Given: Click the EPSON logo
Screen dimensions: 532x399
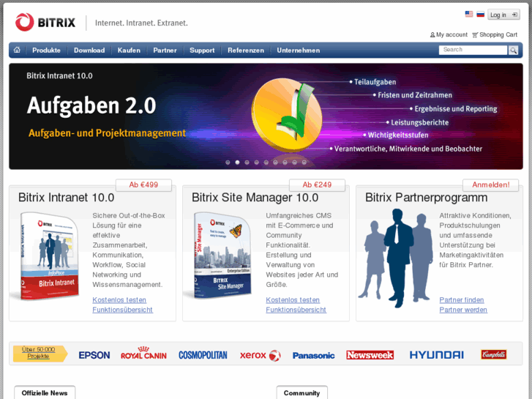Looking at the screenshot, I should [94, 355].
